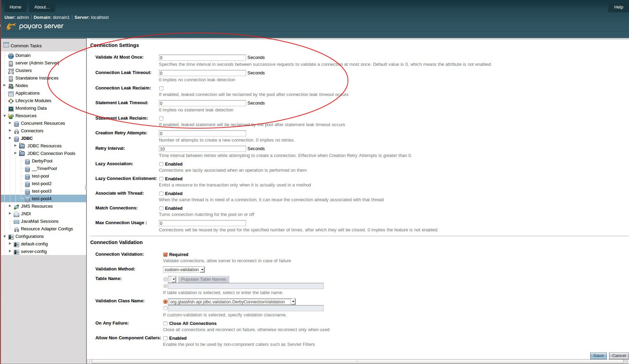Enable the Connection Leak Reclaim checkbox
The height and width of the screenshot is (364, 629).
(161, 88)
